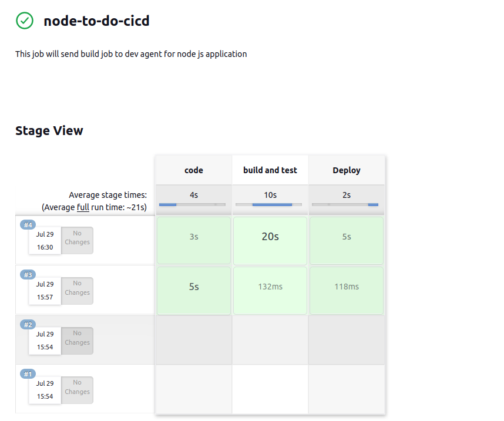Click No Changes box for build #4
504x421 pixels.
[77, 240]
